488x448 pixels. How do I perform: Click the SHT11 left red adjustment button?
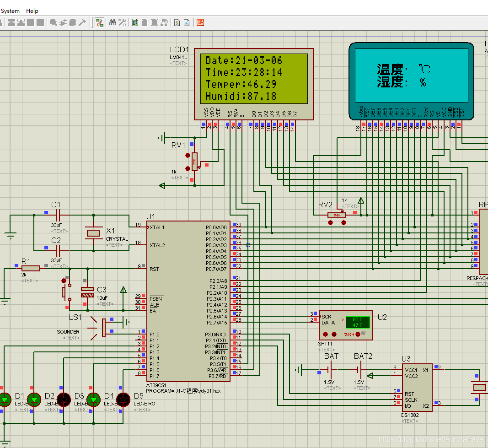coord(325,335)
